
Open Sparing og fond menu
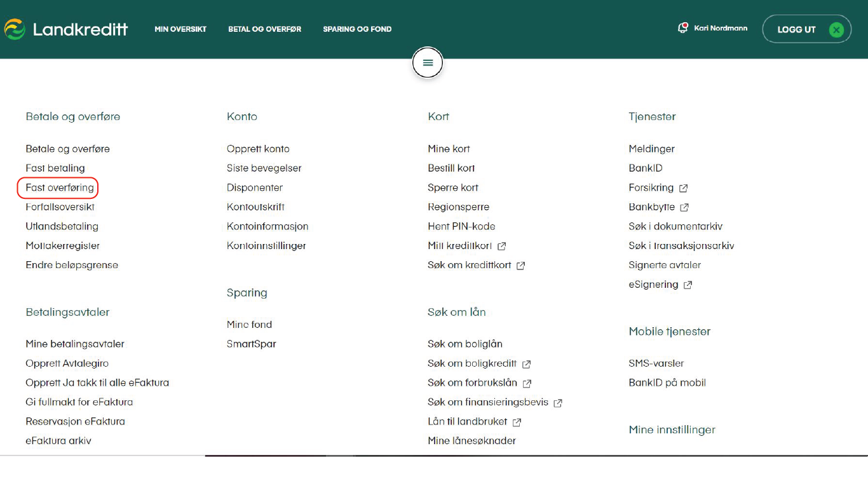[x=357, y=29]
